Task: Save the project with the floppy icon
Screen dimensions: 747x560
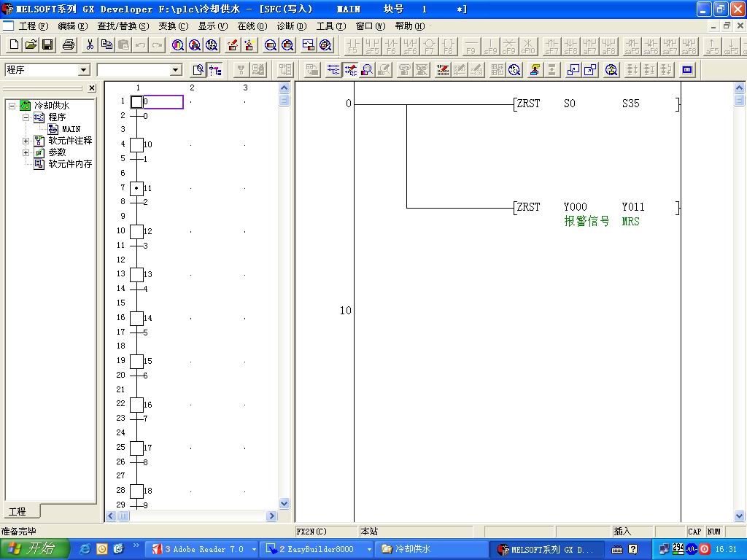Action: click(47, 45)
